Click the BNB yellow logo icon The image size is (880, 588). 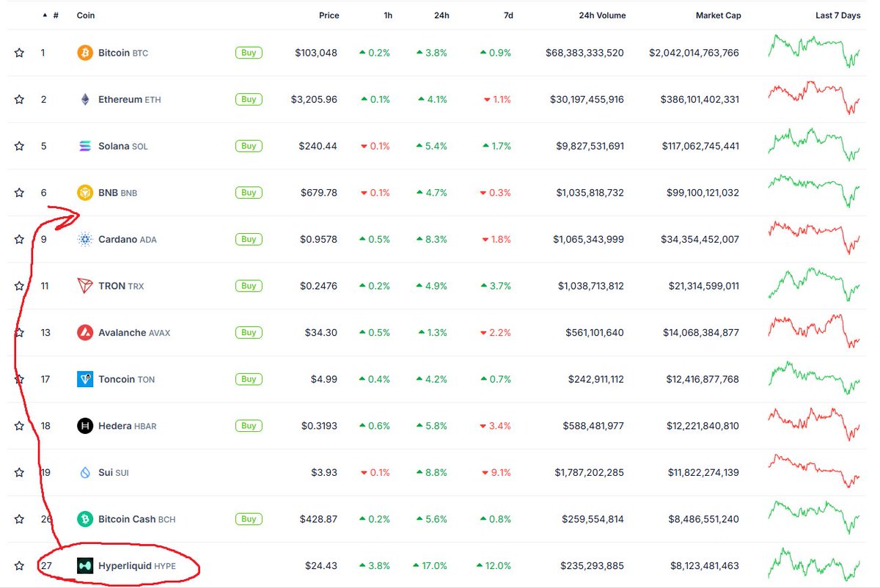pyautogui.click(x=85, y=193)
